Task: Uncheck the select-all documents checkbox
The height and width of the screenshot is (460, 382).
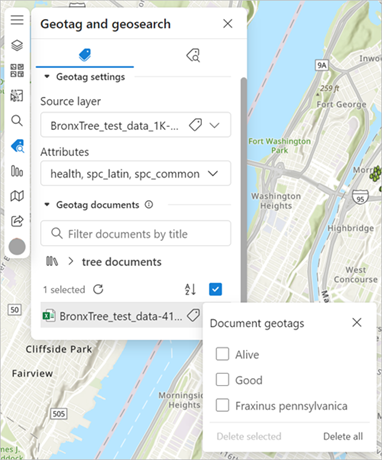Action: click(215, 289)
